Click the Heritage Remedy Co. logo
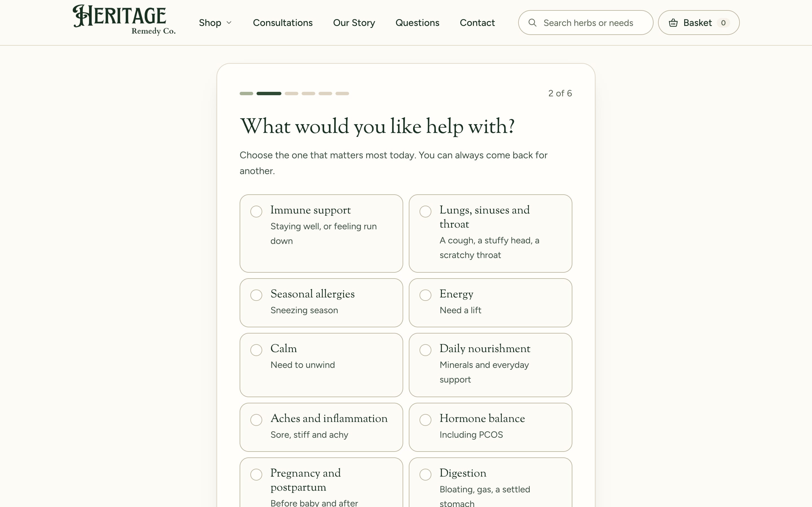Image resolution: width=812 pixels, height=507 pixels. (x=124, y=20)
